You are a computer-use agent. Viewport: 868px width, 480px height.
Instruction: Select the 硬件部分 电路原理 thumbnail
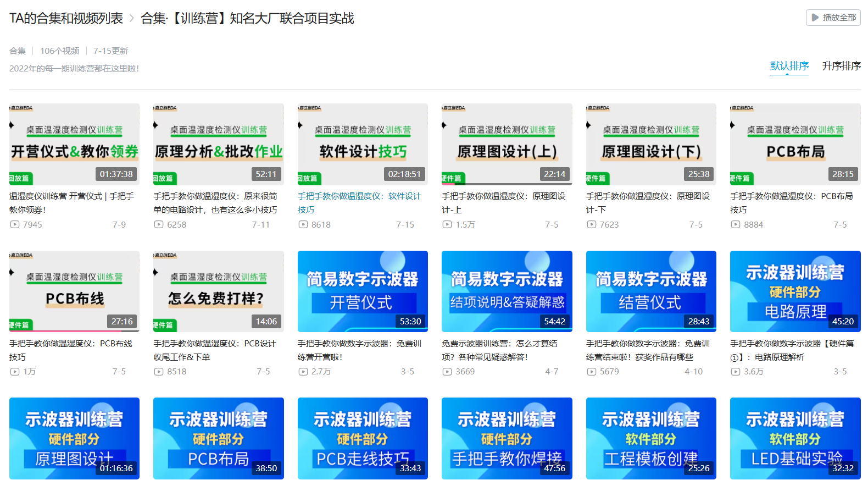795,291
